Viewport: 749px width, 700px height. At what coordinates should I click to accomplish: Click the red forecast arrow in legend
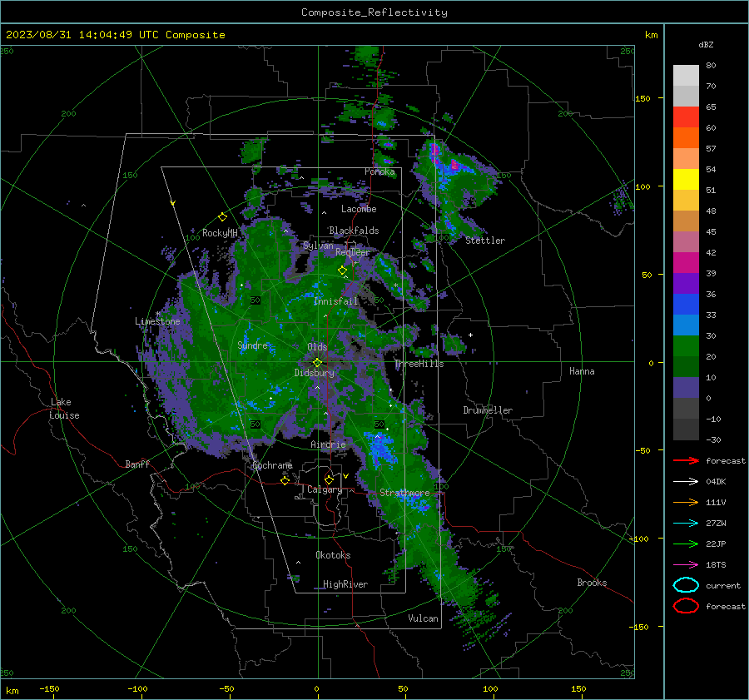pos(686,460)
